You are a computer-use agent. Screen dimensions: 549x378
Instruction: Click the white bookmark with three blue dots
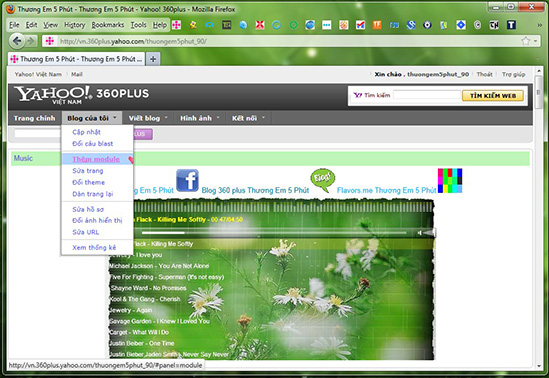click(327, 25)
